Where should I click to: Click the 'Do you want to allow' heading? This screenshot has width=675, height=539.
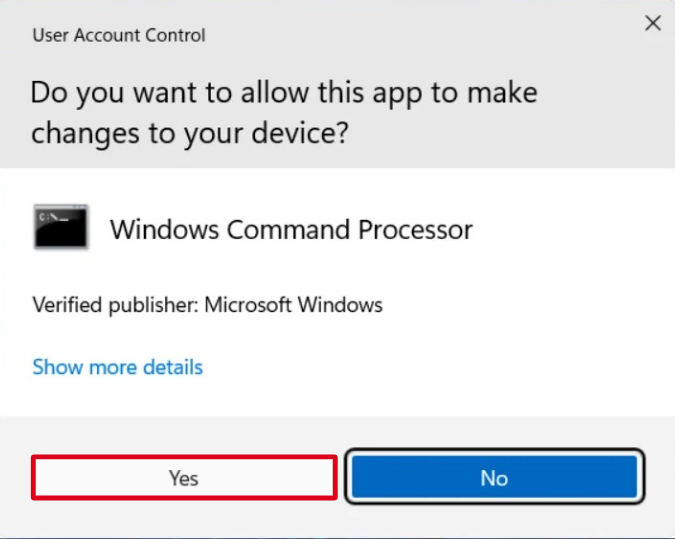pyautogui.click(x=283, y=93)
